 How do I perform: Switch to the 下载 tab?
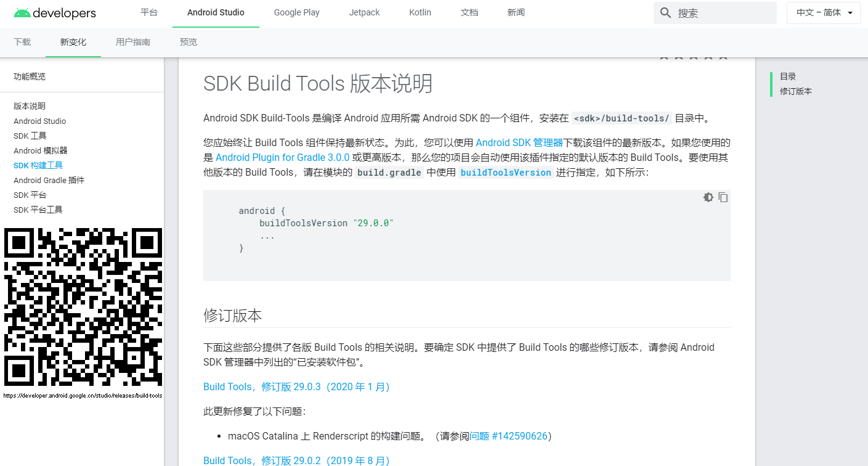click(x=22, y=42)
